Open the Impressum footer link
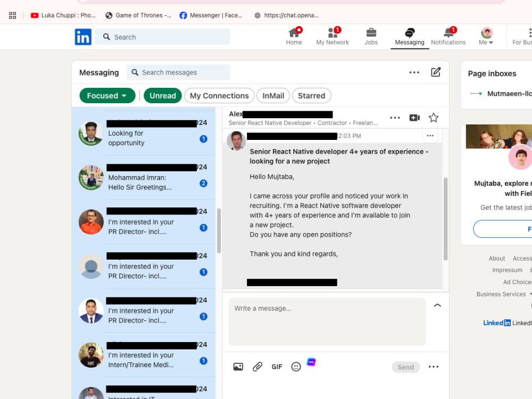 (x=507, y=270)
